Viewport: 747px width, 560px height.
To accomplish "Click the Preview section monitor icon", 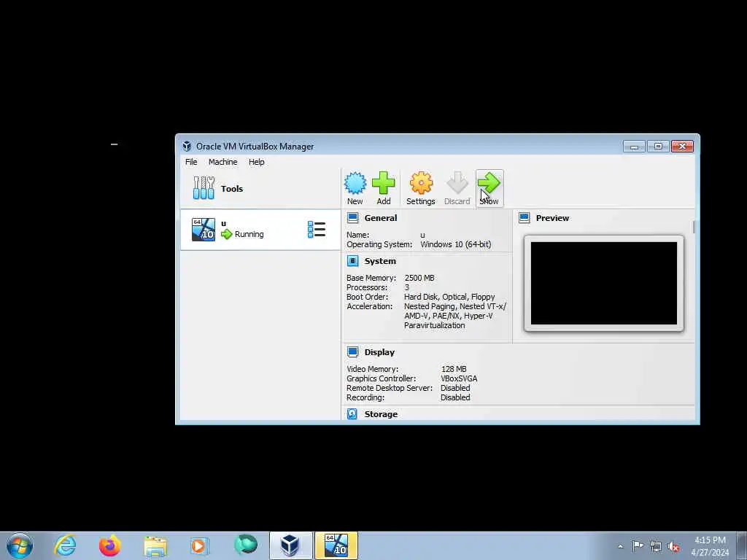I will (x=524, y=218).
